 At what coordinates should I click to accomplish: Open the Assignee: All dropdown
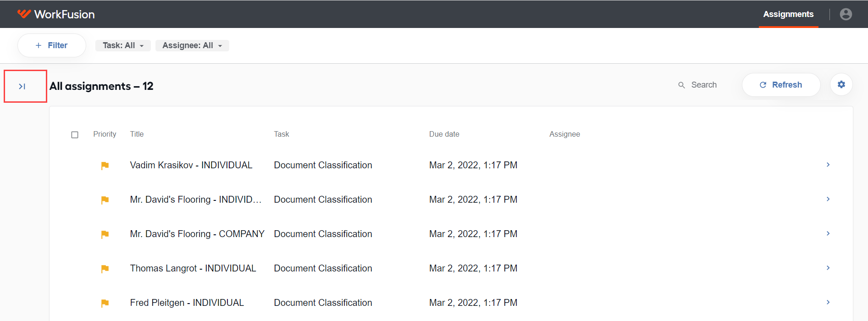pos(192,45)
